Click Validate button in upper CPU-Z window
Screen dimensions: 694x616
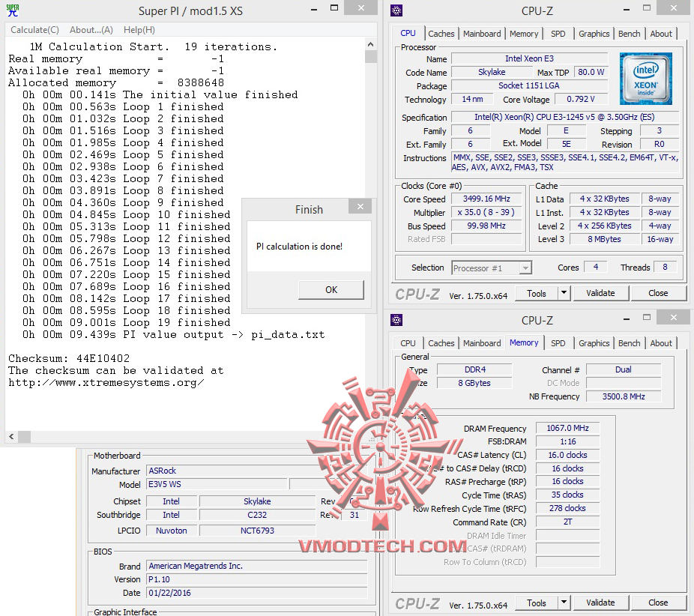click(600, 293)
